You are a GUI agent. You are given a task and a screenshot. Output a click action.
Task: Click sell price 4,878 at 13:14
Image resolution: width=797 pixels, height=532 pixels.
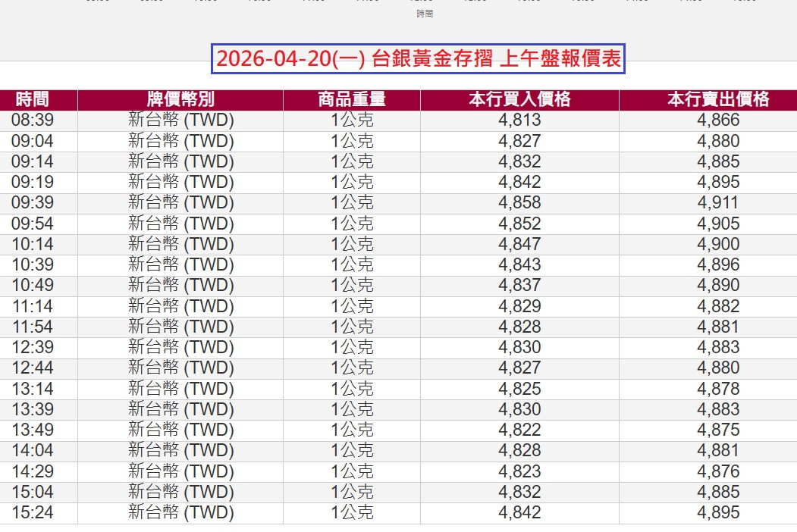[x=718, y=389]
